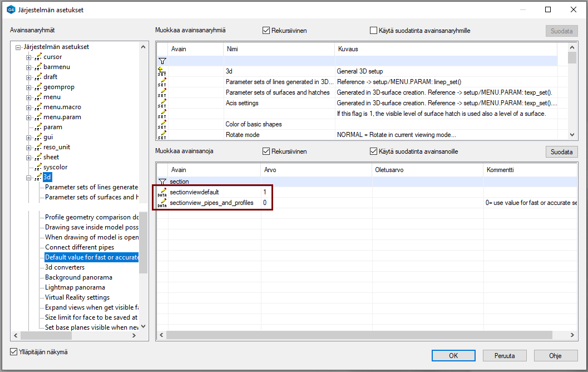Click the tree panel vertical scrollbar thumb
588x372 pixels.
(x=143, y=242)
